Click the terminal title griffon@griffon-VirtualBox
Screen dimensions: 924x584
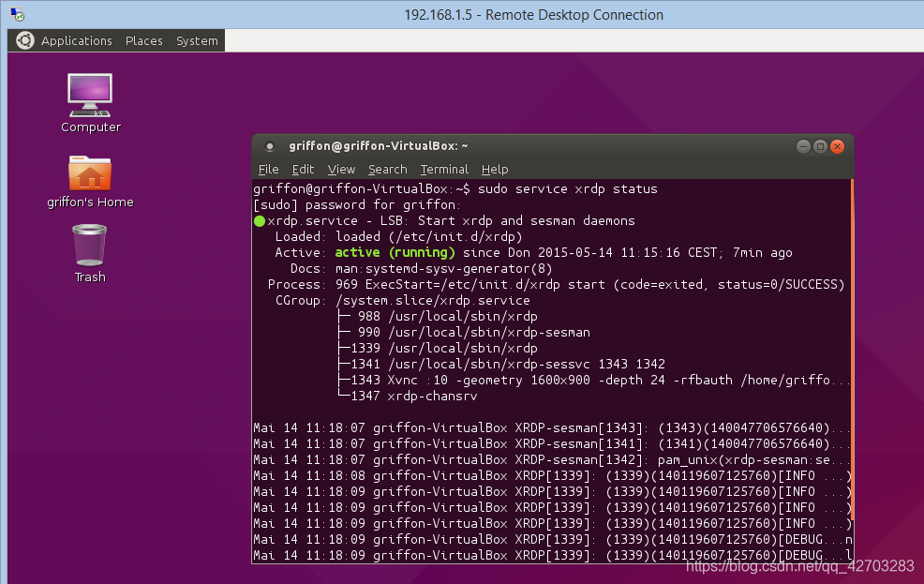[x=379, y=145]
